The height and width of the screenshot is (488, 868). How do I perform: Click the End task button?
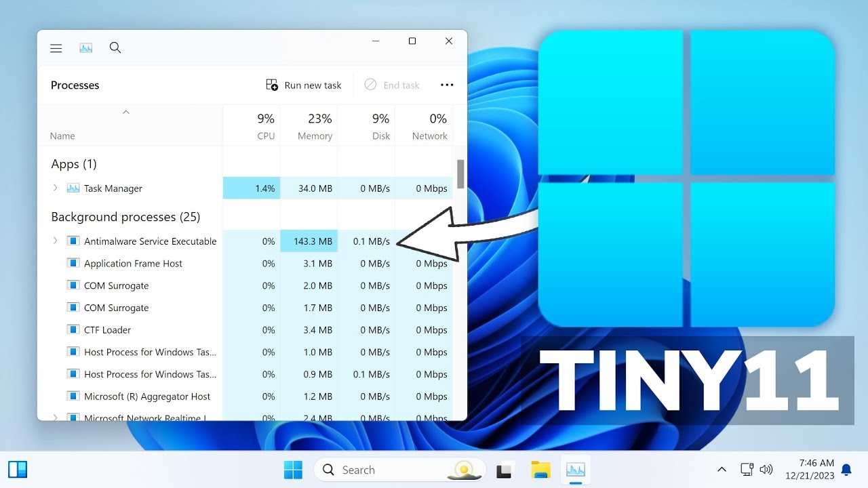point(392,85)
